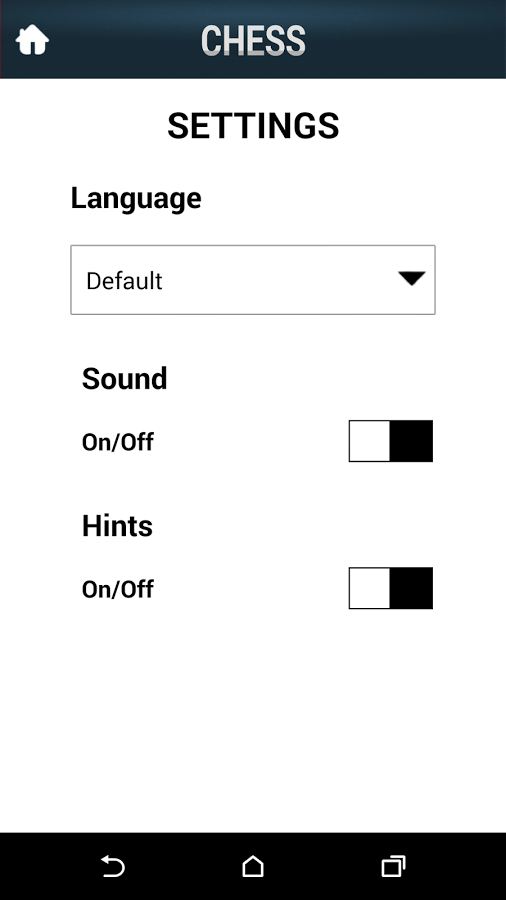The image size is (506, 900).
Task: Click the Sound section heading
Action: click(124, 379)
